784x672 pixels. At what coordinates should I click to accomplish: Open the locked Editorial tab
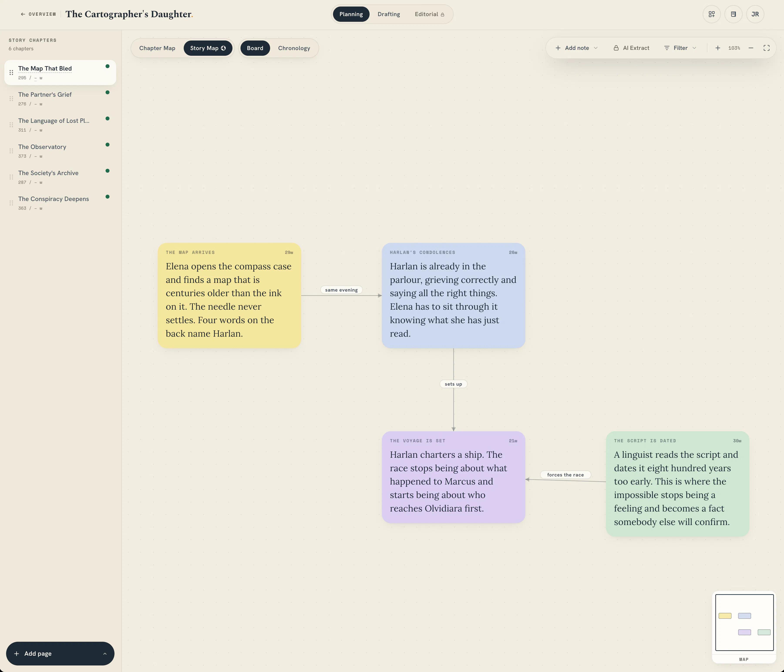pyautogui.click(x=429, y=14)
